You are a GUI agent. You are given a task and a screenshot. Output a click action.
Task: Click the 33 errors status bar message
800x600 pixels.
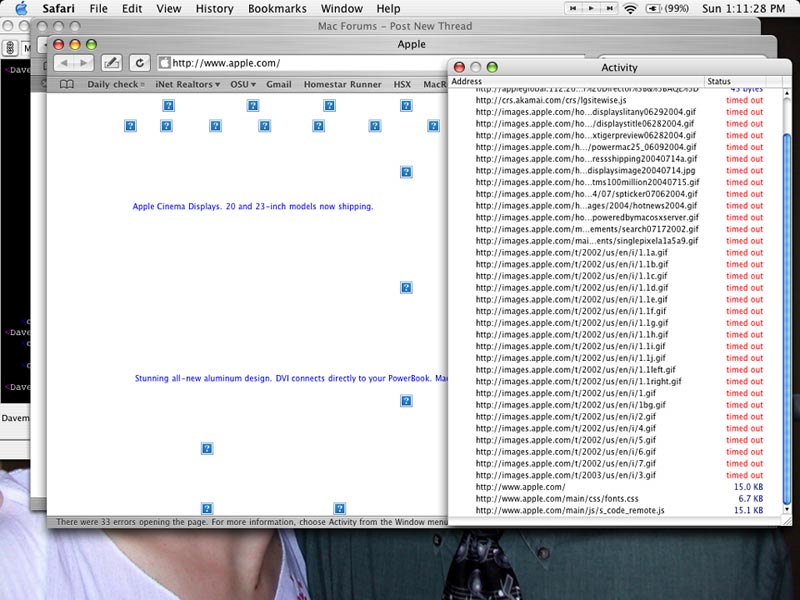pyautogui.click(x=252, y=522)
